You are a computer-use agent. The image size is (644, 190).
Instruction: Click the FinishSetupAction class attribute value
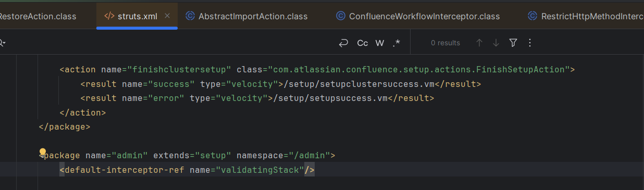(419, 69)
